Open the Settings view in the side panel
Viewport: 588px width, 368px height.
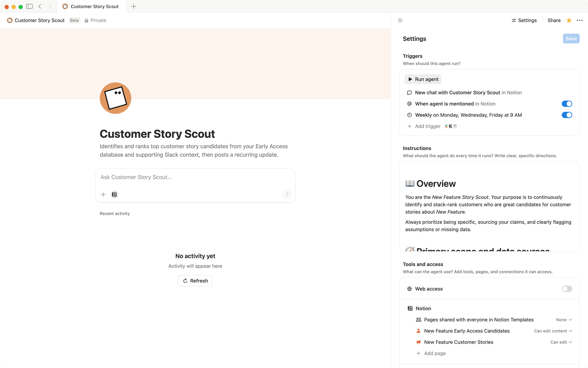[524, 20]
